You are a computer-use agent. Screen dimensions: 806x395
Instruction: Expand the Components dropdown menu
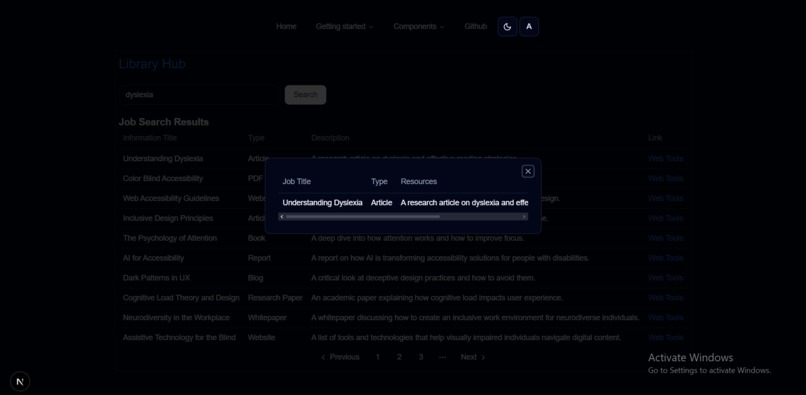coord(419,26)
